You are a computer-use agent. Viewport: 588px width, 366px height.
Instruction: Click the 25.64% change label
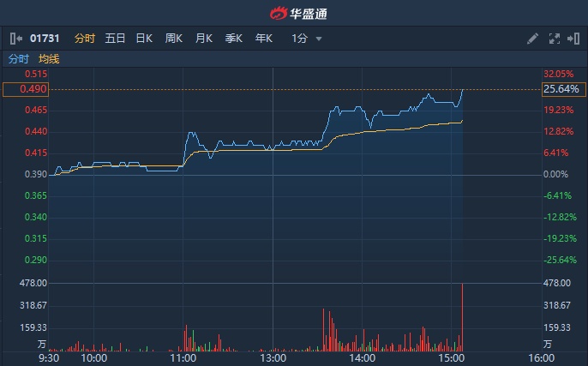[561, 89]
